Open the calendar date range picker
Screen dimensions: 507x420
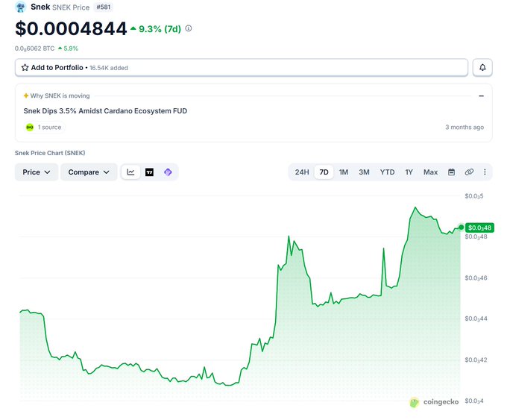(x=451, y=172)
